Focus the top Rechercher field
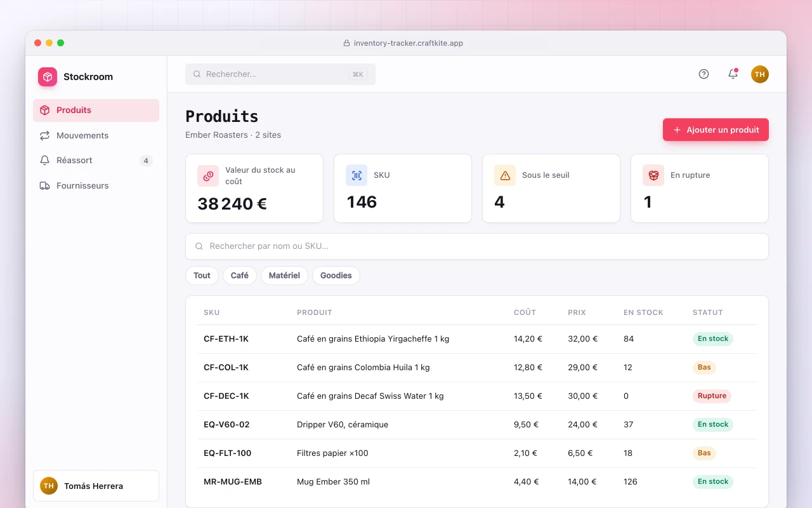 (280, 74)
